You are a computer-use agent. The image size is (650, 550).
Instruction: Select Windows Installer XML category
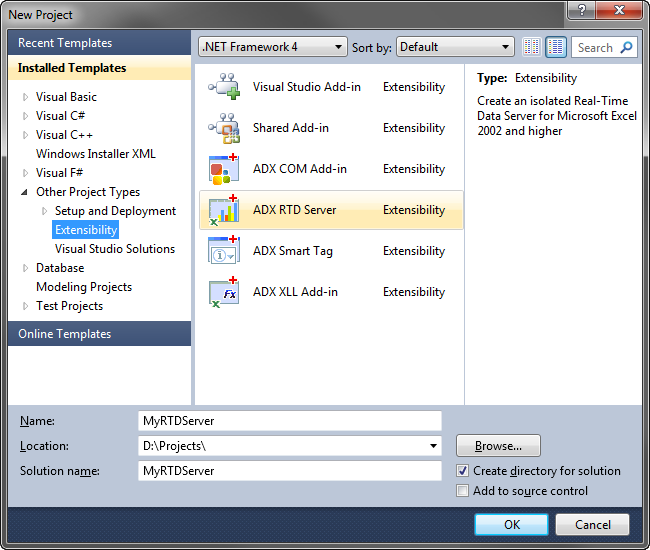click(x=96, y=154)
